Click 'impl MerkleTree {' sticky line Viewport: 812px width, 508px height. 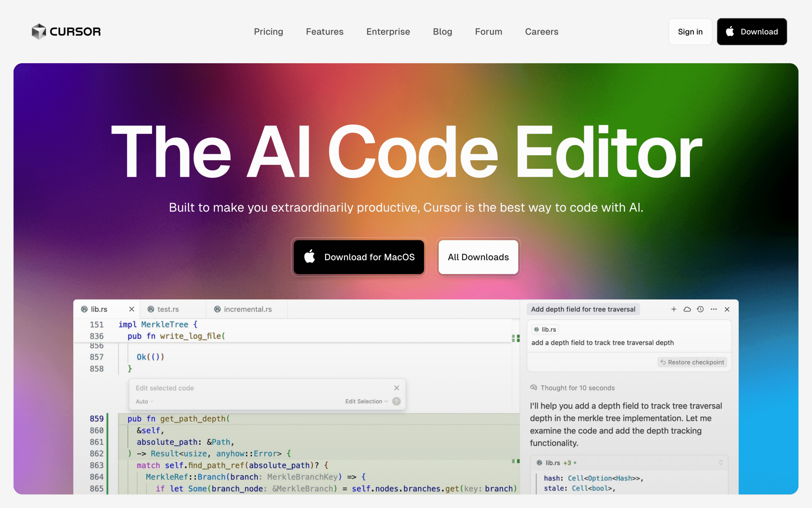[x=158, y=324]
